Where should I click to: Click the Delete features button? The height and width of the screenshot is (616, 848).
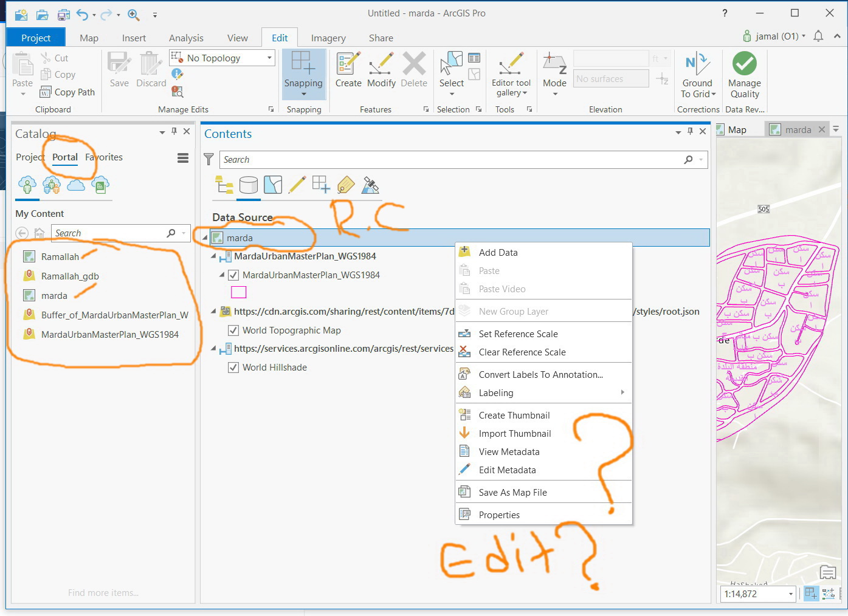pos(414,70)
